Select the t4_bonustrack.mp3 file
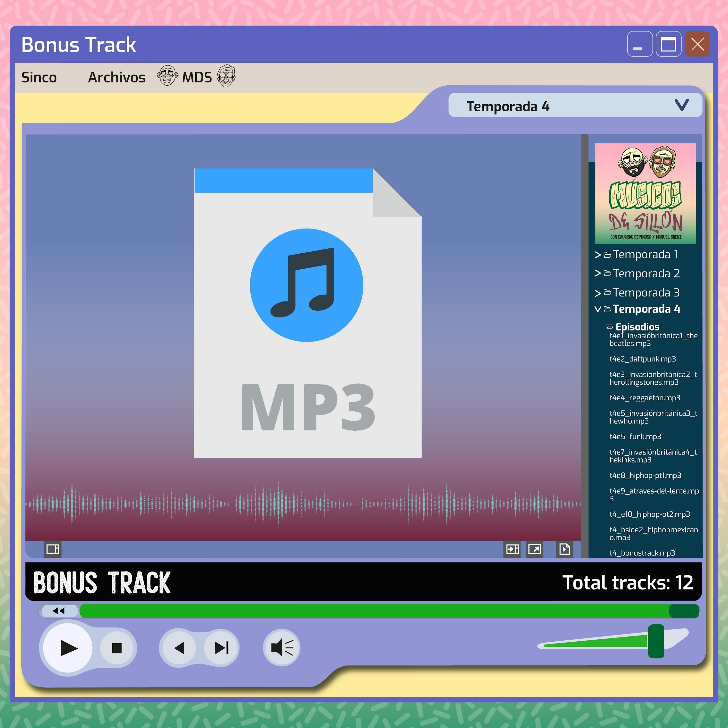This screenshot has width=728, height=728. coord(642,553)
